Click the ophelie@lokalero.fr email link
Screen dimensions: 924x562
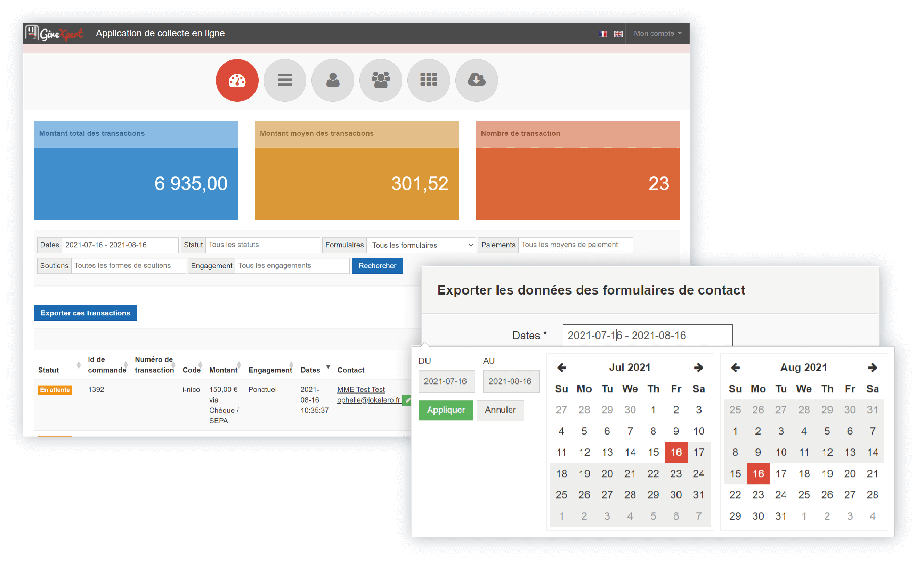coord(368,400)
